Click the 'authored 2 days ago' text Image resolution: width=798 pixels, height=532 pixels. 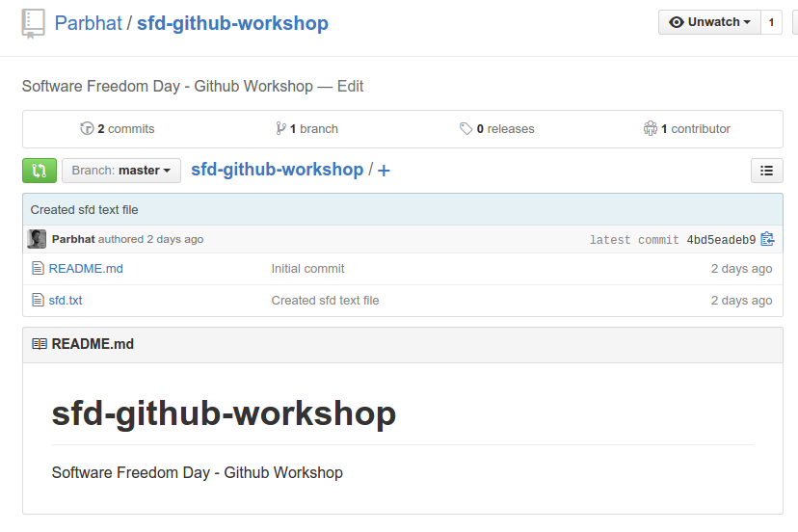150,239
